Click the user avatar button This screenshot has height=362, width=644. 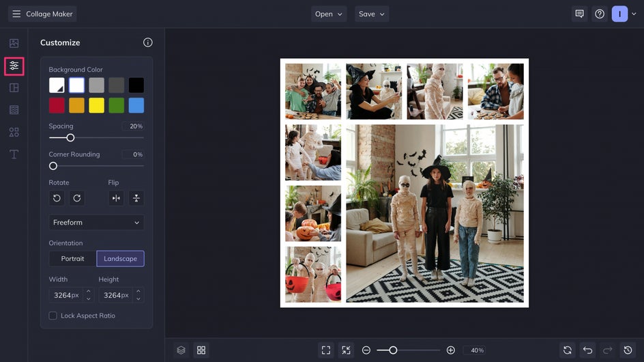(x=619, y=14)
